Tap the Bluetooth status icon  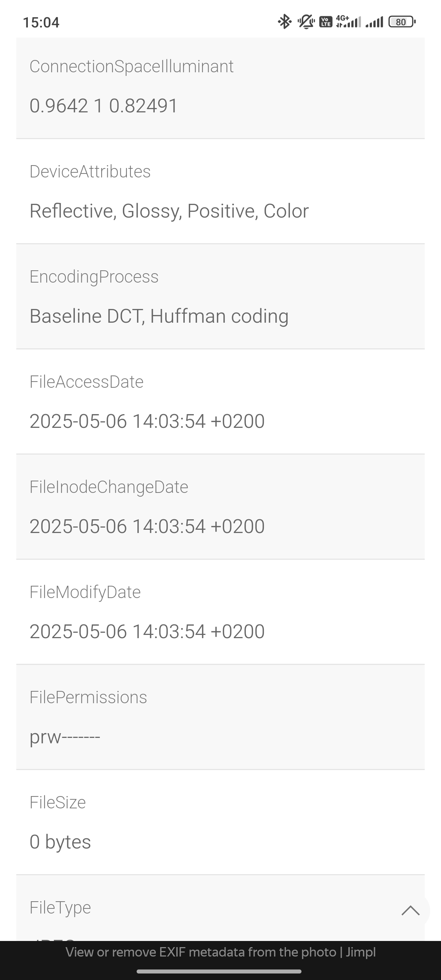[284, 22]
